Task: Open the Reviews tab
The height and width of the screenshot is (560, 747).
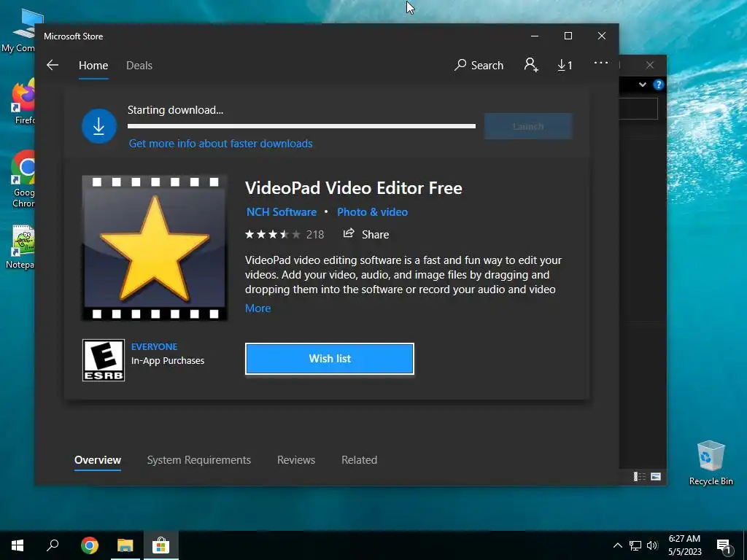Action: [296, 460]
